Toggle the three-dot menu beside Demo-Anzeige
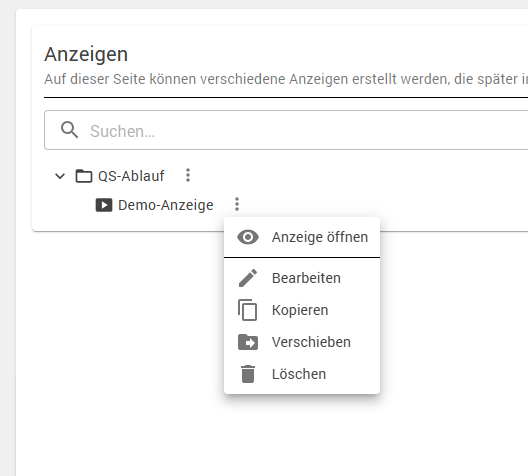528x476 pixels. [237, 204]
